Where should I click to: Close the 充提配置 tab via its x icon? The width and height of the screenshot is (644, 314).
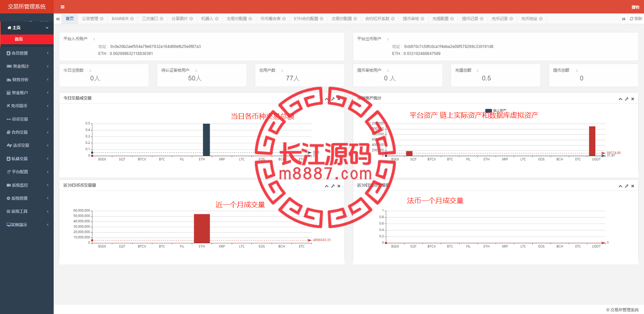[x=452, y=19]
